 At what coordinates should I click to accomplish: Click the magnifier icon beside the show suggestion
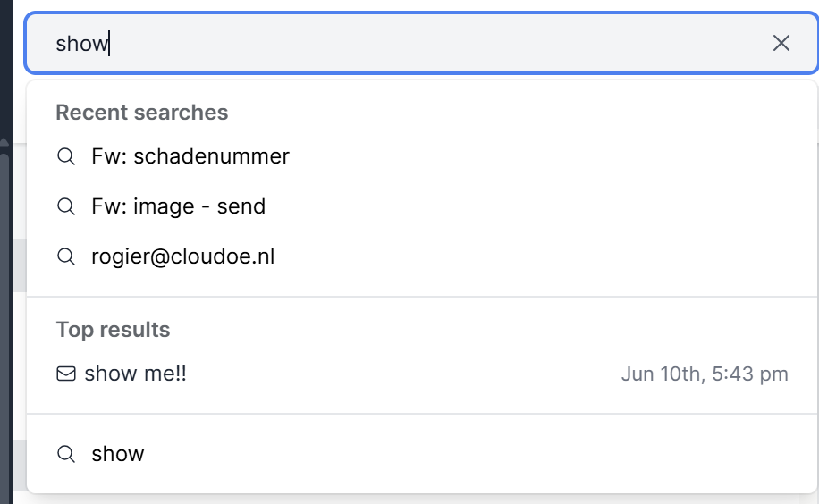click(65, 454)
